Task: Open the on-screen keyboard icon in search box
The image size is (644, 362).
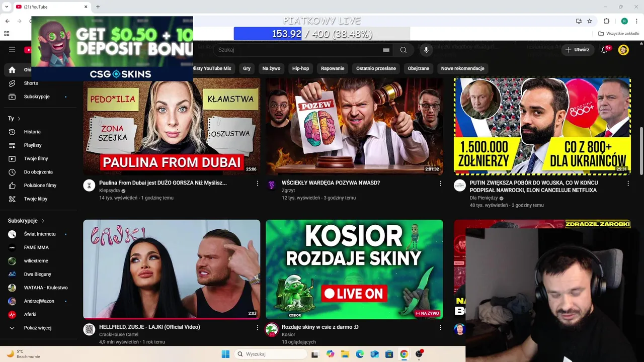Action: click(x=386, y=50)
